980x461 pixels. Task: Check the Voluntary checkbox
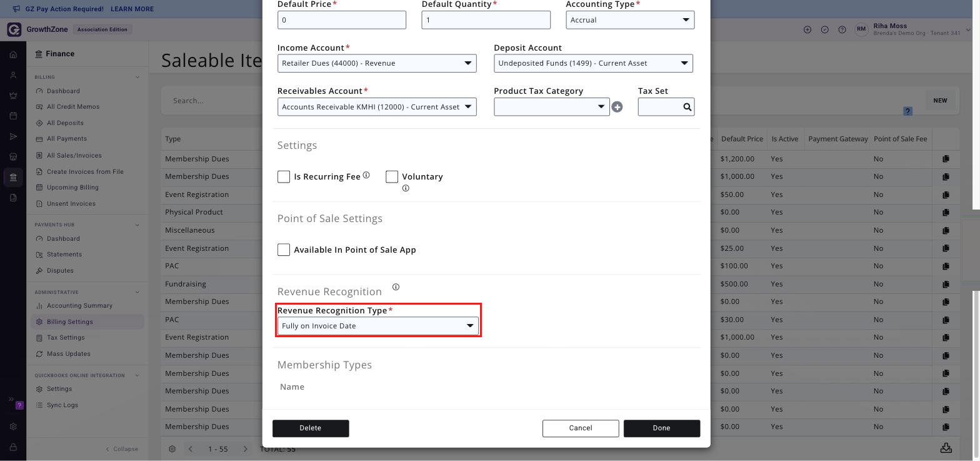coord(392,177)
